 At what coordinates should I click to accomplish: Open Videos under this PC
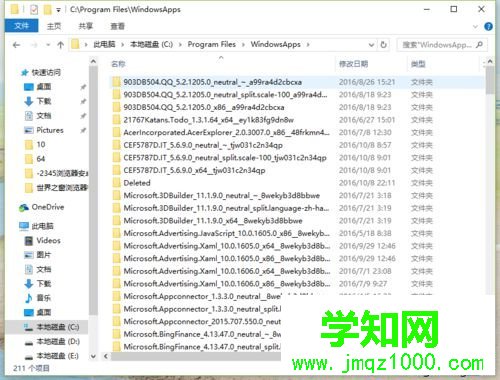coord(48,240)
